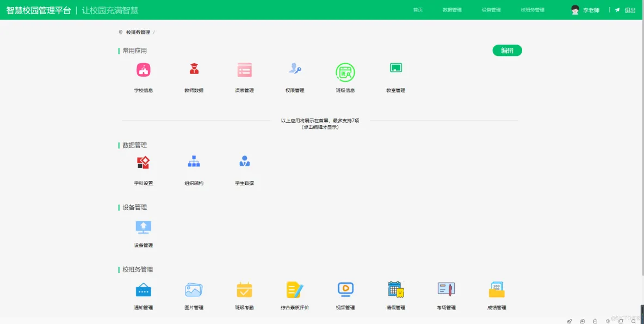The image size is (644, 324).
Task: Click the 李老师 username text
Action: point(591,10)
